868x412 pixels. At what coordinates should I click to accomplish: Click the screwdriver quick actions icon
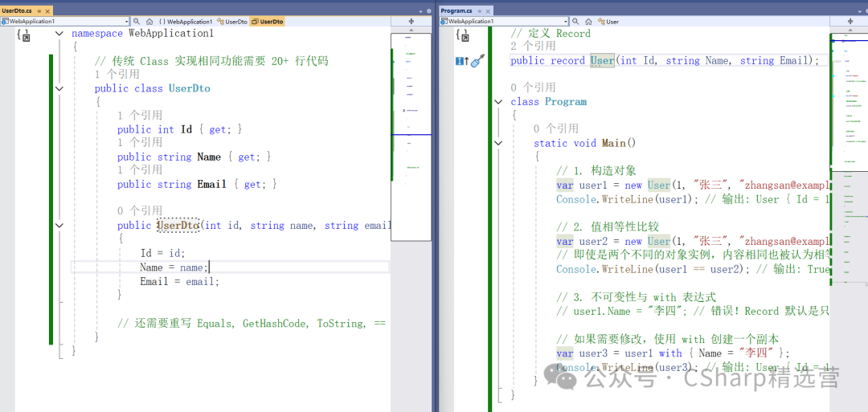[477, 61]
